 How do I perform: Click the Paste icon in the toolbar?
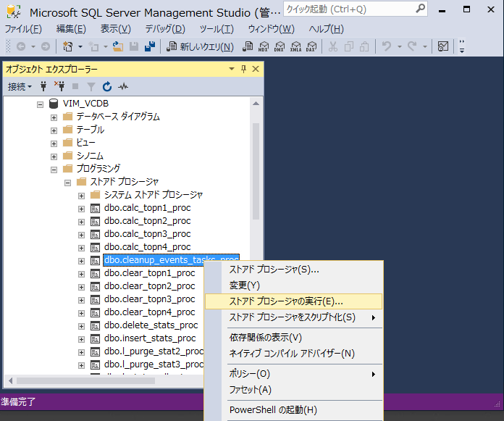point(364,46)
